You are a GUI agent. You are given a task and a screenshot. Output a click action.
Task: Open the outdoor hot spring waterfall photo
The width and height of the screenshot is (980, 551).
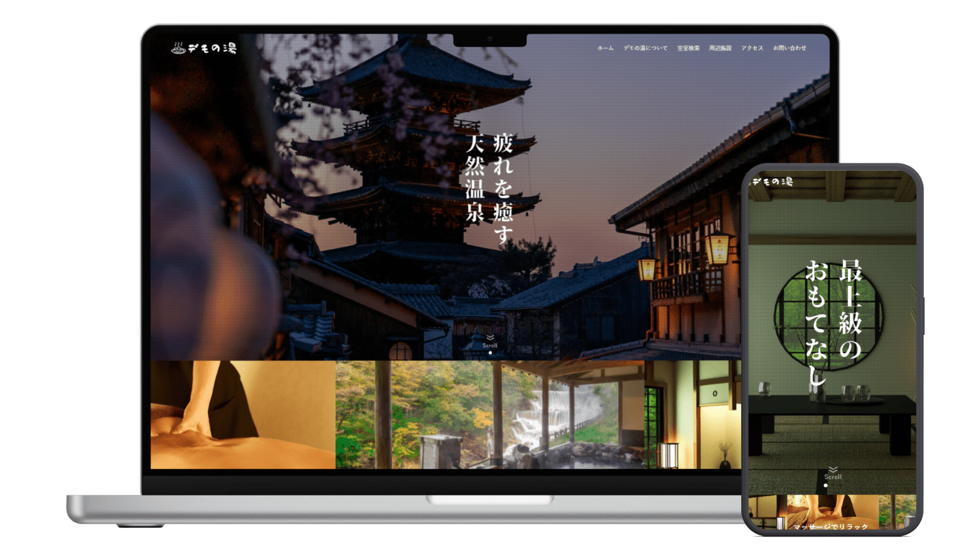tap(490, 414)
